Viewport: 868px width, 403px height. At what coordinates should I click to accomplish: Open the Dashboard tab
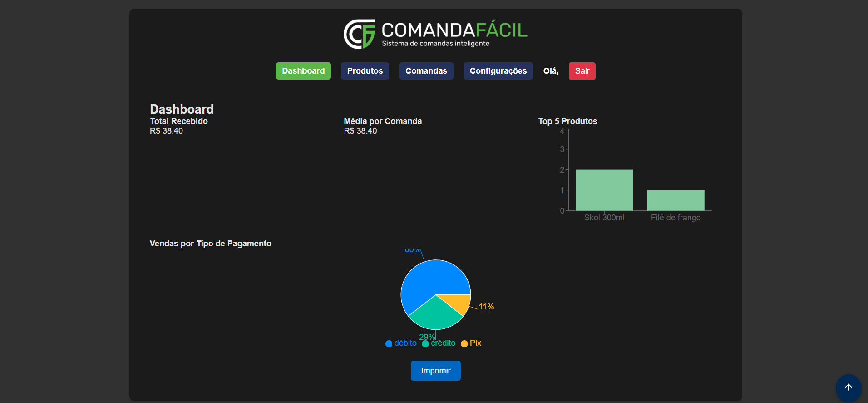coord(303,71)
